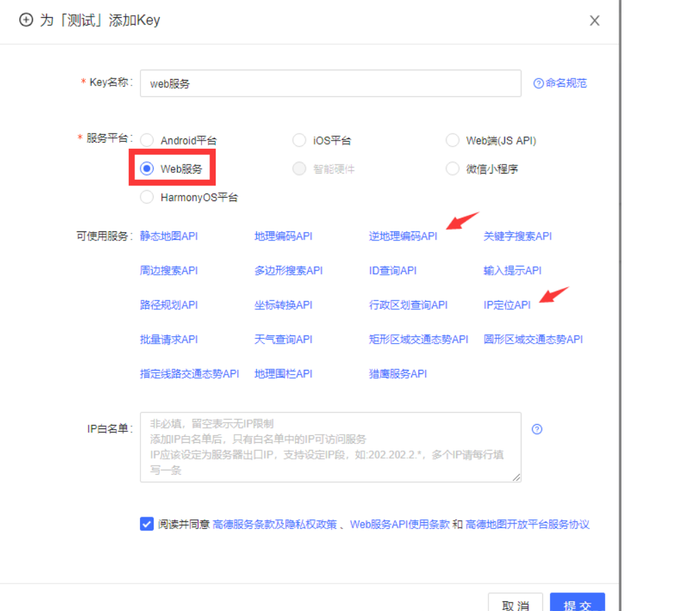Image resolution: width=700 pixels, height=611 pixels.
Task: Open the 命名规范 help icon
Action: click(538, 83)
